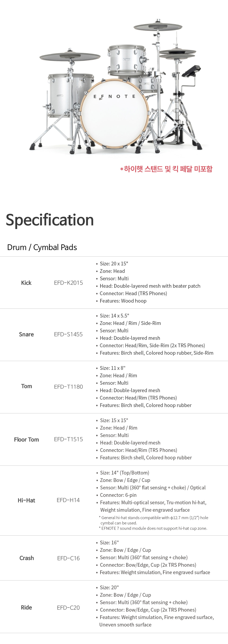This screenshot has width=228, height=644.
Task: Select the Hi-Hat row label
Action: pos(27,501)
